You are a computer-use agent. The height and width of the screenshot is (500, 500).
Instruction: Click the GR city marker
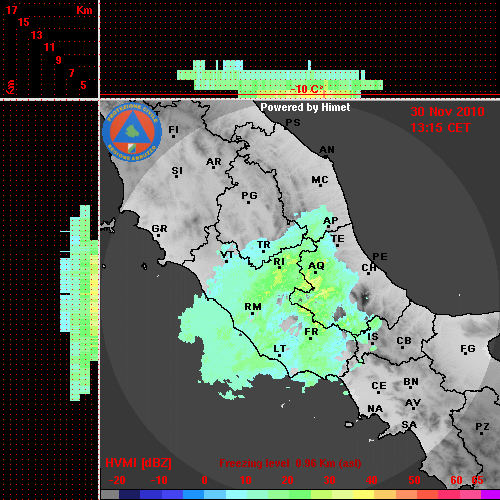[x=158, y=236]
